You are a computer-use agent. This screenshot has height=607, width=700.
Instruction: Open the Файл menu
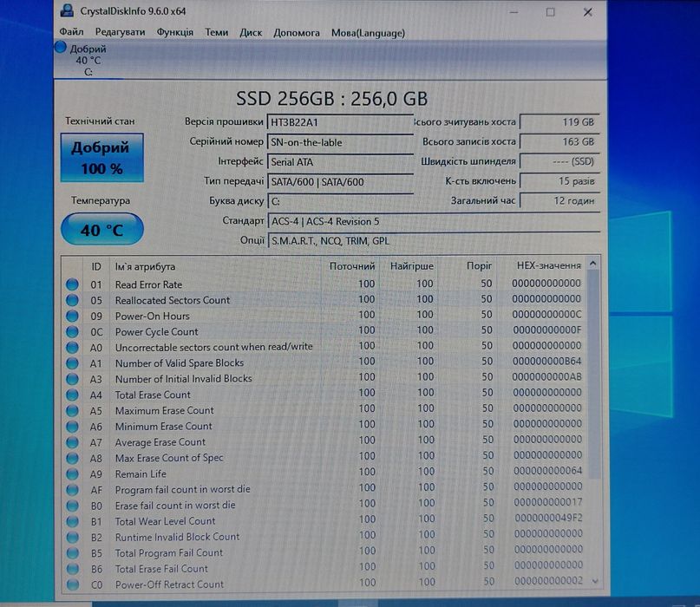71,32
